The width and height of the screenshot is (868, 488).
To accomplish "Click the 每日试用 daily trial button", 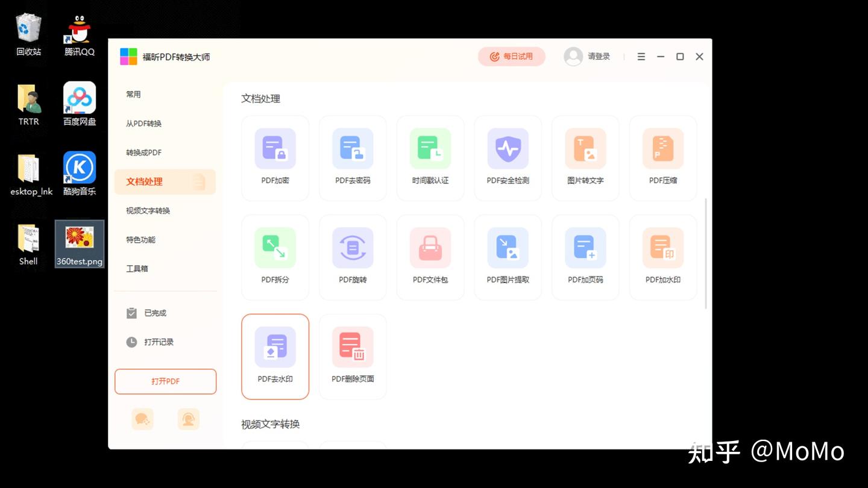I will (512, 57).
